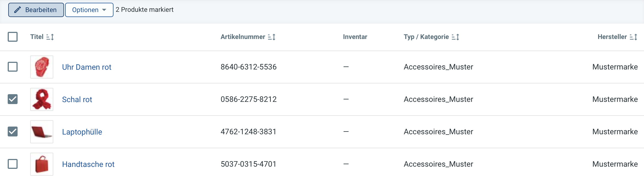This screenshot has width=644, height=179.
Task: Open the Laptophülle product link
Action: click(82, 132)
